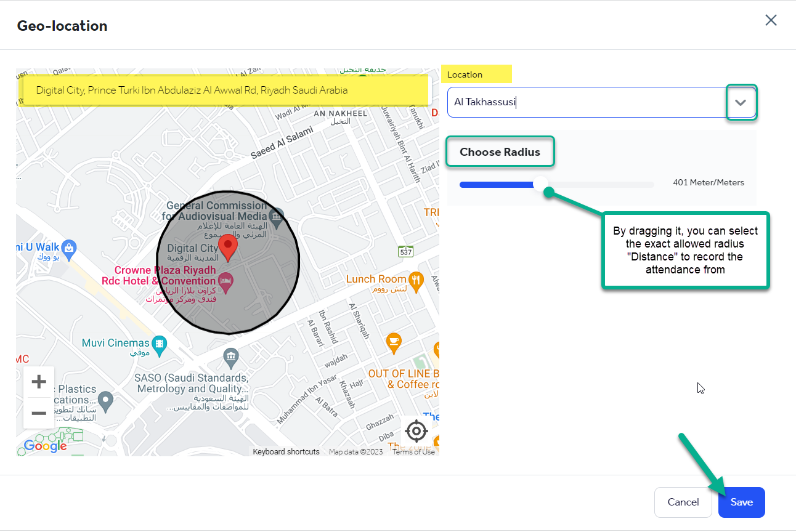Click the map zoom-out icon

coord(38,413)
